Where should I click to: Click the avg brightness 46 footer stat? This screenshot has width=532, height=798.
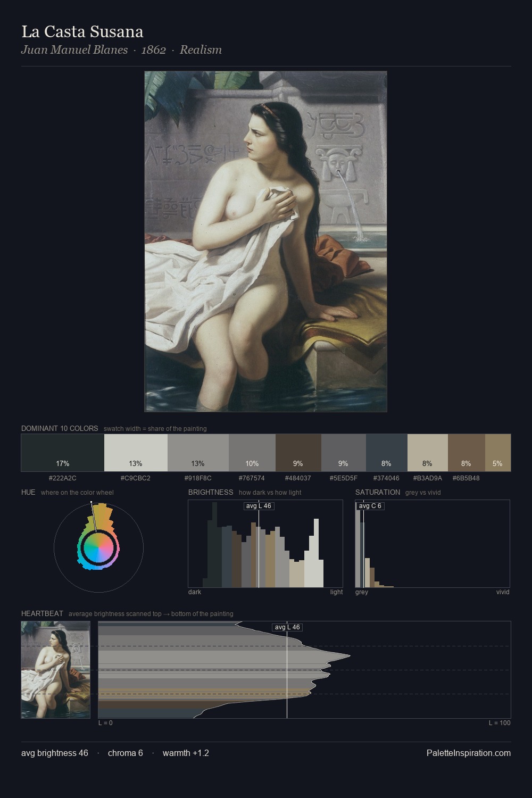point(55,753)
